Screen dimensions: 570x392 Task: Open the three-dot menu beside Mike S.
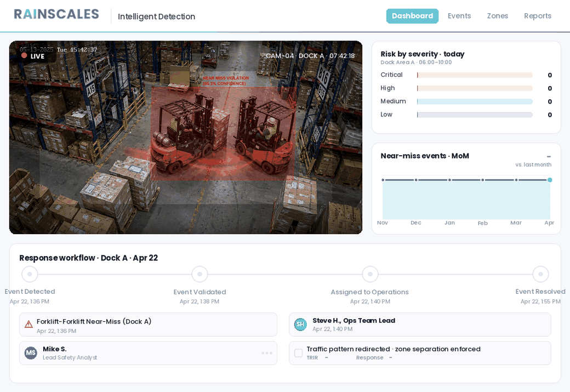tap(266, 353)
